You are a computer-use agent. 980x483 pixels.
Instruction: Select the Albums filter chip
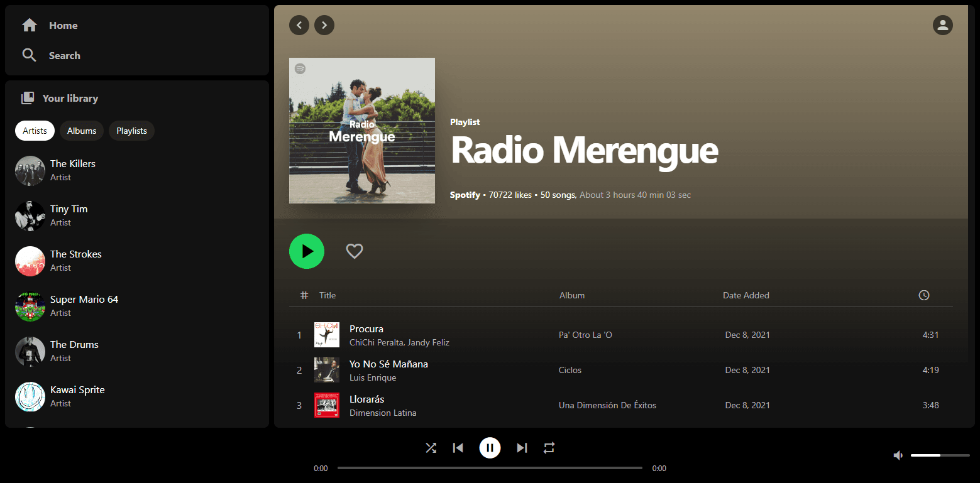[82, 131]
